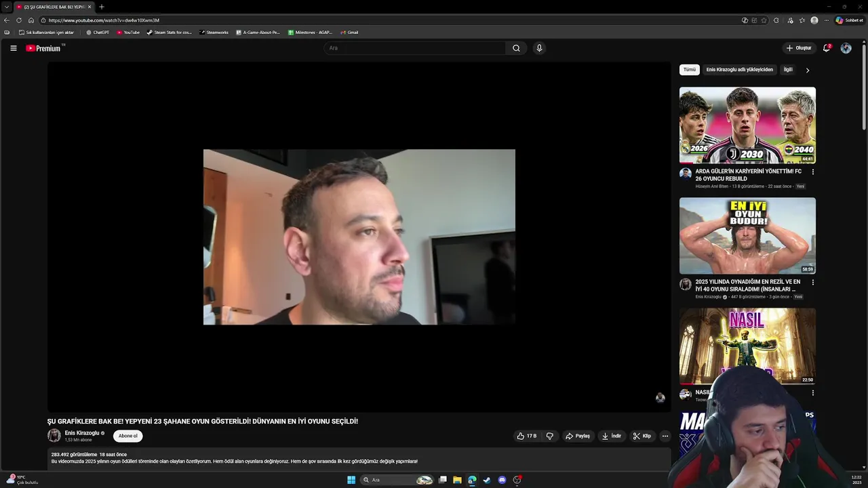Select the Tümü filter chip
The width and height of the screenshot is (868, 488).
tap(690, 70)
